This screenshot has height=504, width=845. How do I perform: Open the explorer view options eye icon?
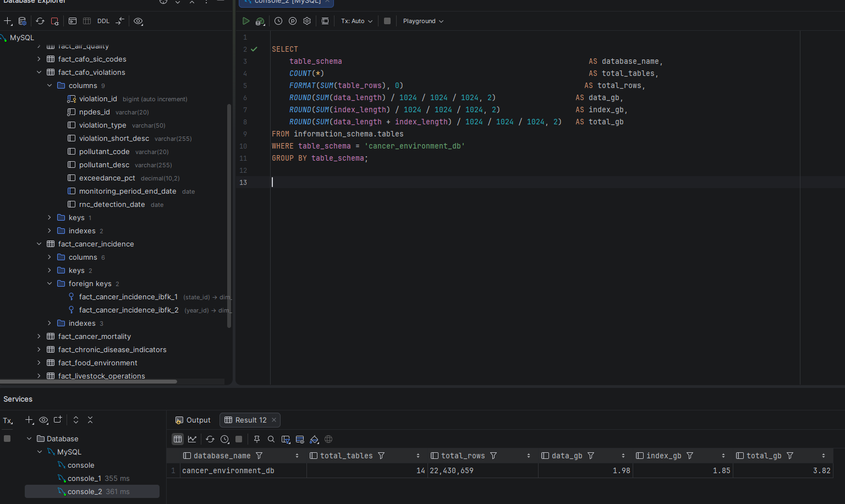point(138,21)
